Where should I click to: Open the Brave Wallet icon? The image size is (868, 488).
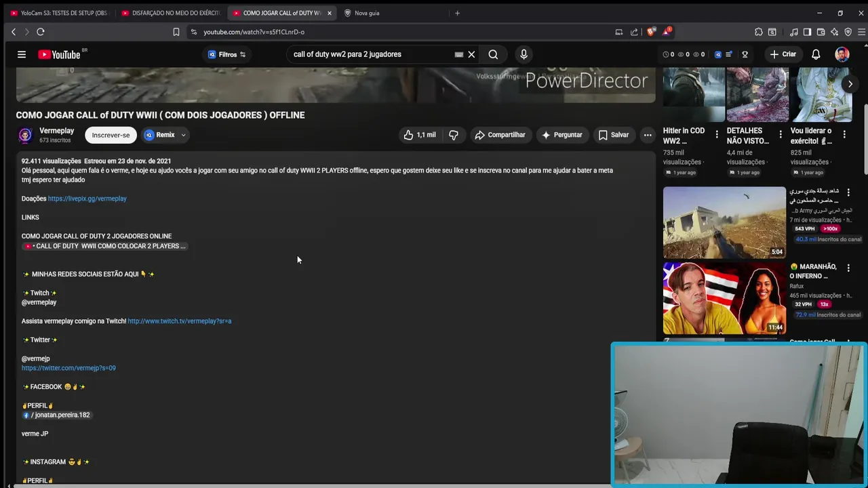point(821,32)
